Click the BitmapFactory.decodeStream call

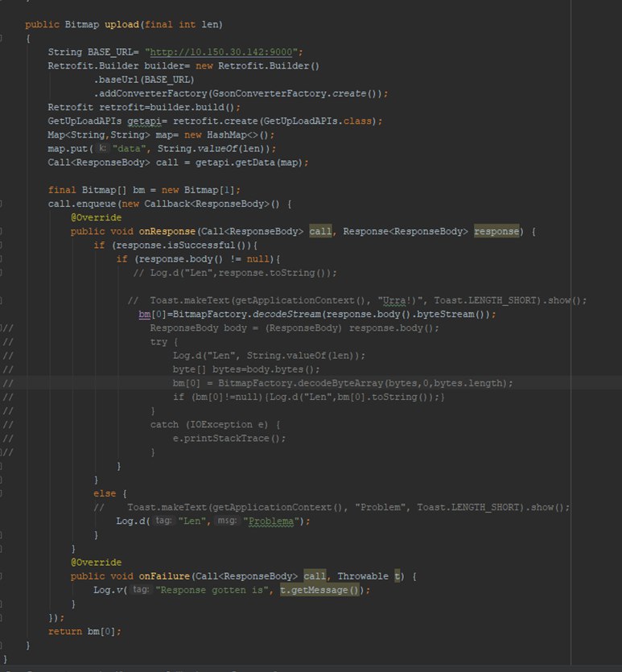pyautogui.click(x=334, y=314)
